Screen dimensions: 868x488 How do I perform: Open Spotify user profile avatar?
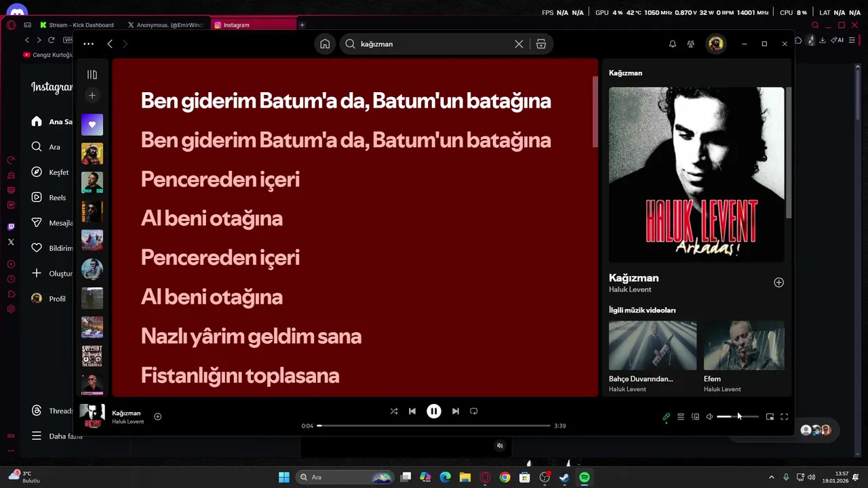coord(715,44)
